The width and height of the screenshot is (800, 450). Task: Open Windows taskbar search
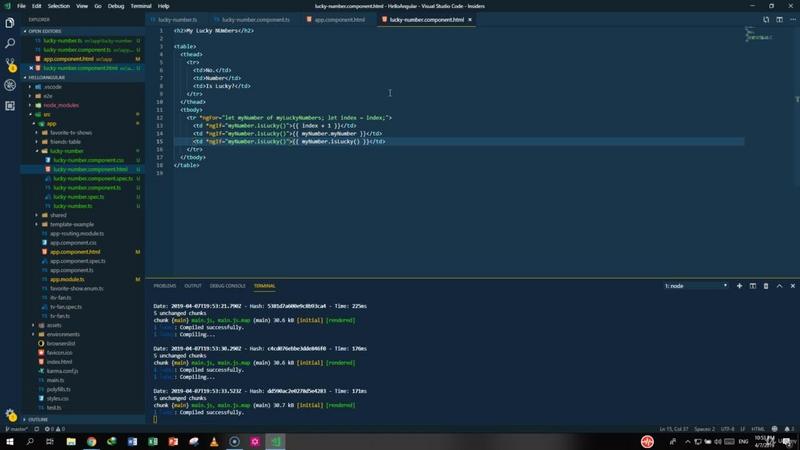(x=30, y=441)
